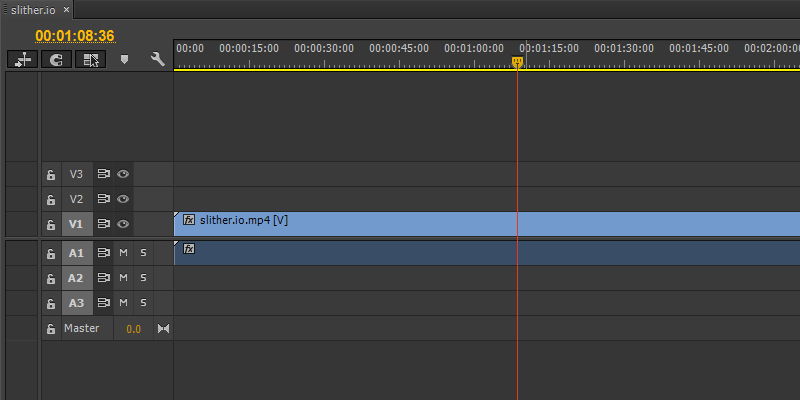Toggle sync lock for V2 track
800x400 pixels.
click(104, 199)
